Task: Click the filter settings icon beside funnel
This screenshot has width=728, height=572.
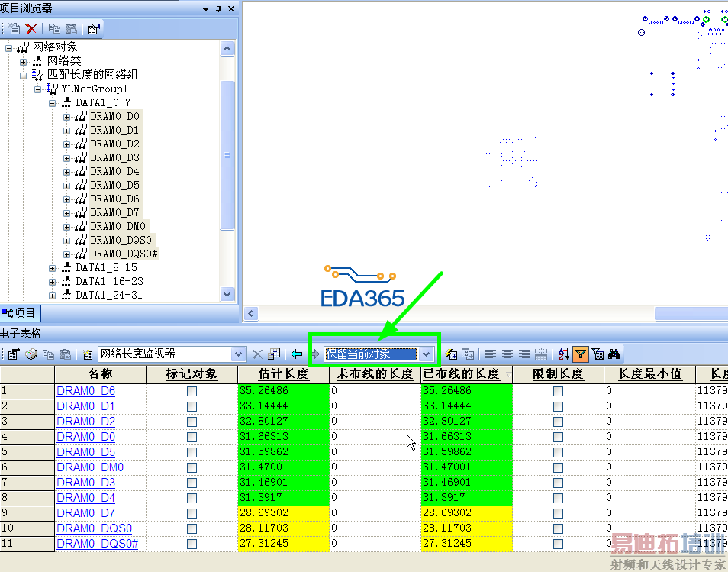Action: (598, 354)
